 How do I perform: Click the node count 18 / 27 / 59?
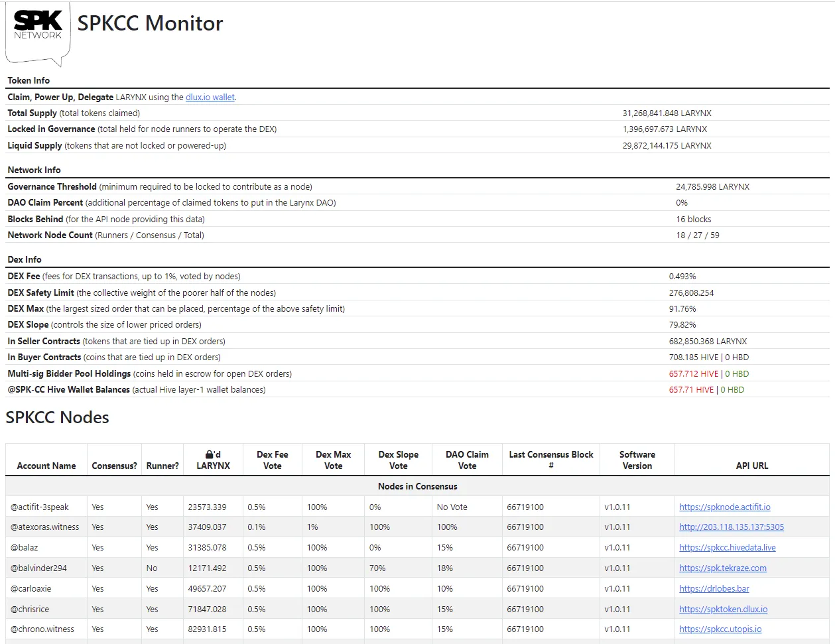pyautogui.click(x=698, y=235)
